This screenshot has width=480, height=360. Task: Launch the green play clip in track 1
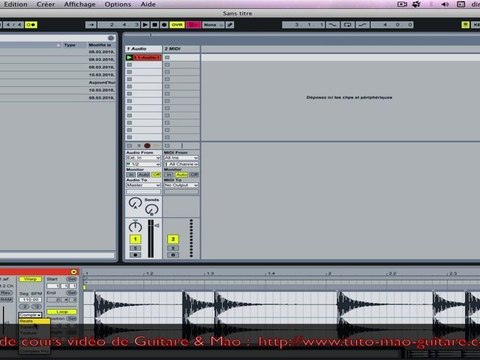click(x=129, y=57)
